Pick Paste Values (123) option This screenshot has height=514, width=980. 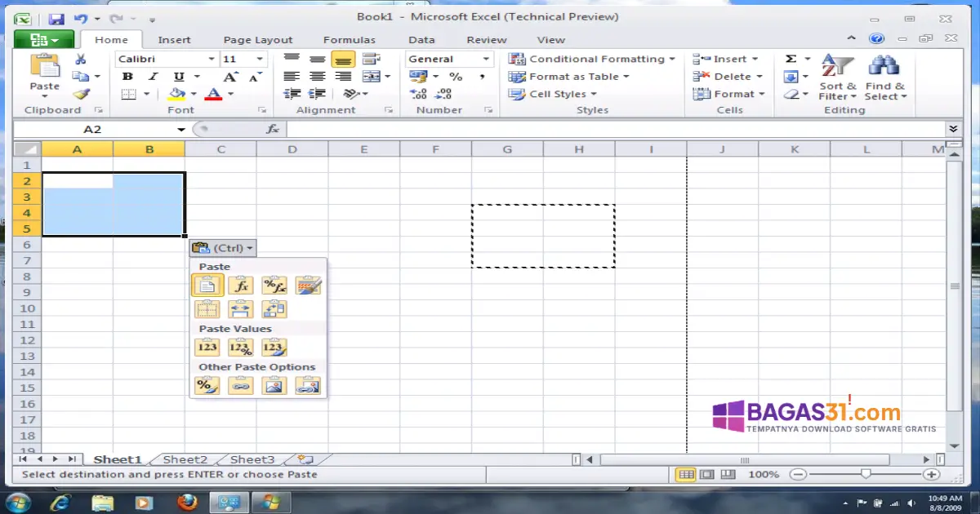207,348
